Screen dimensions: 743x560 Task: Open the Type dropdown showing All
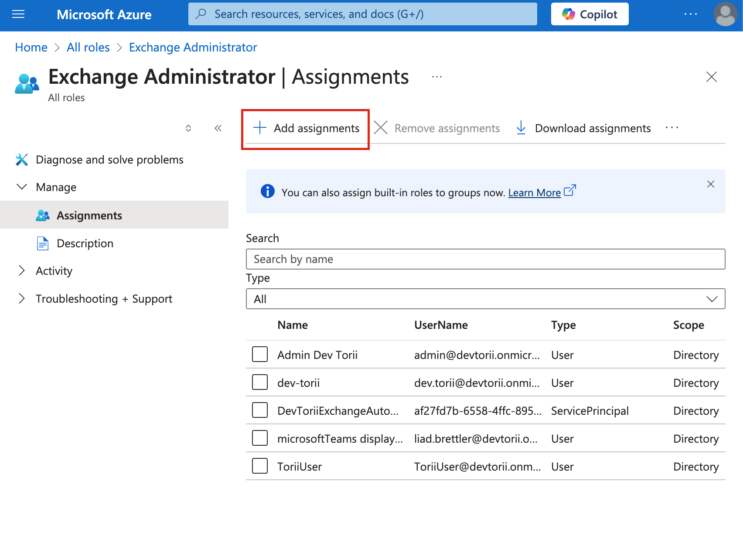[x=486, y=299]
